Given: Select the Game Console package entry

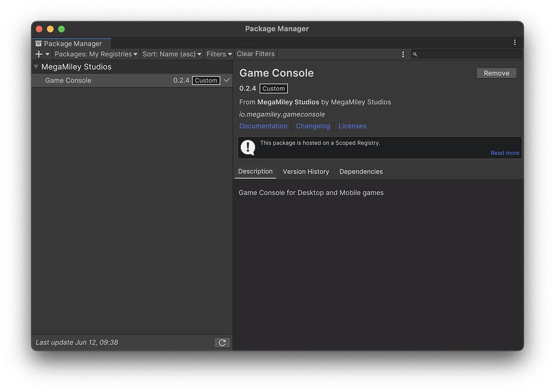Looking at the screenshot, I should pos(68,80).
